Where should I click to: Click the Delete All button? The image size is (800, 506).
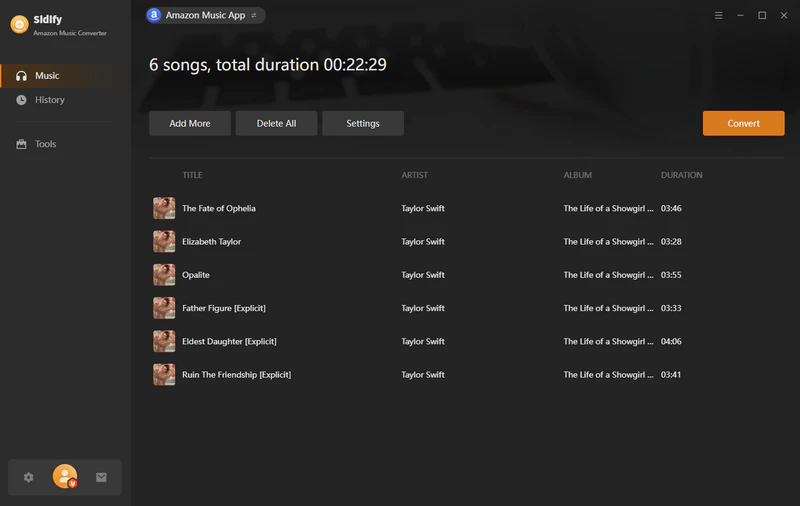[x=276, y=123]
